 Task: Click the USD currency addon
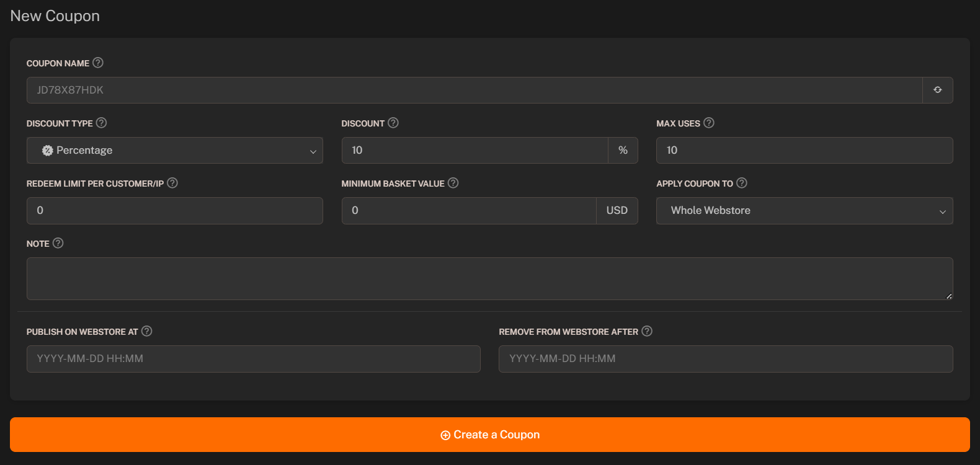coord(617,211)
